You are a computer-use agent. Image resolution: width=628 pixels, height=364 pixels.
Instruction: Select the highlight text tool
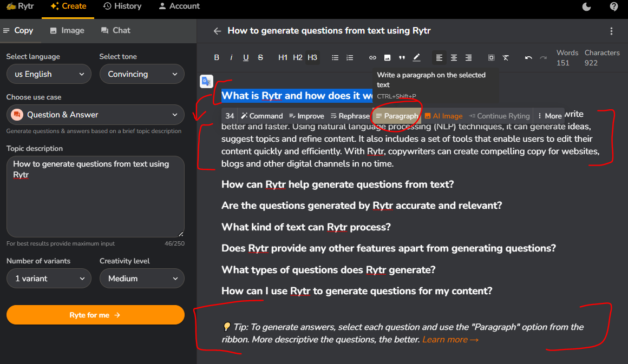point(416,57)
